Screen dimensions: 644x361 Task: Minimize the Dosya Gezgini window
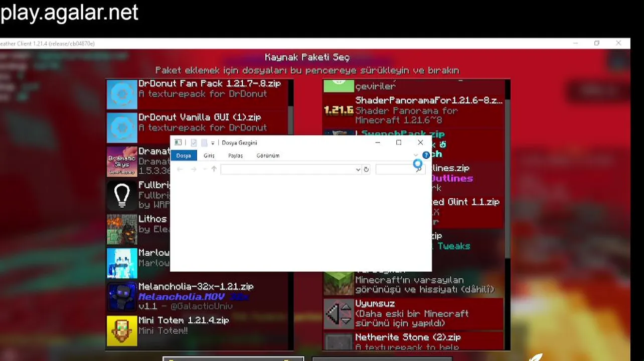click(x=378, y=143)
